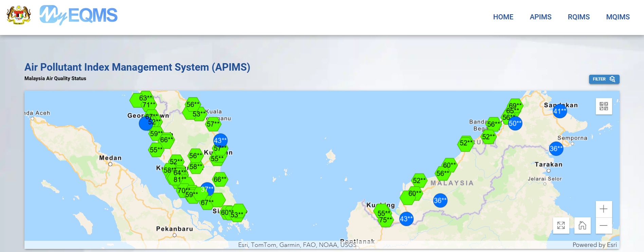Select the green 57** marker near Kuala Terengganu

pyautogui.click(x=213, y=124)
